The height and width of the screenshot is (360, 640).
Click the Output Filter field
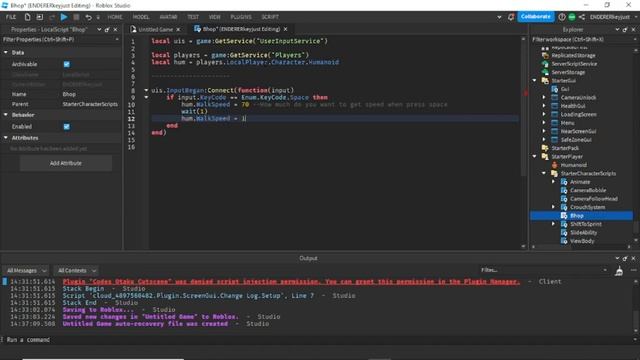coord(543,270)
